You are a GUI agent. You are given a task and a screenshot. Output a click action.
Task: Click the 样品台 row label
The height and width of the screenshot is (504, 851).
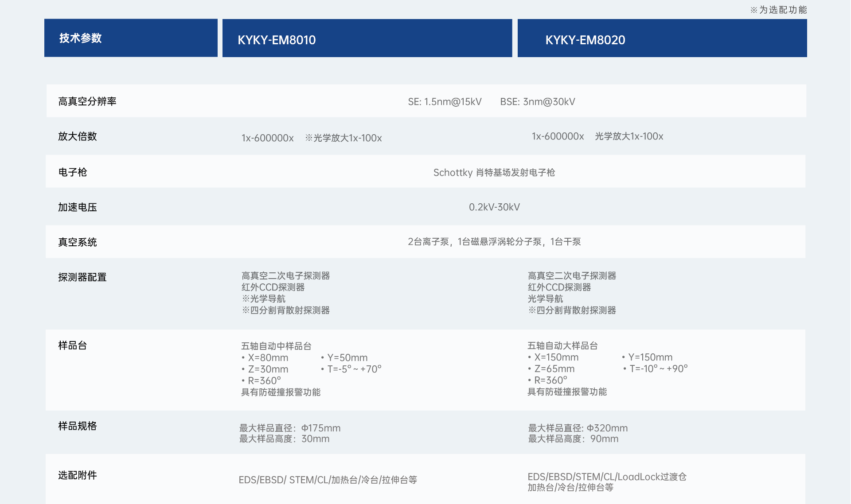point(73,345)
